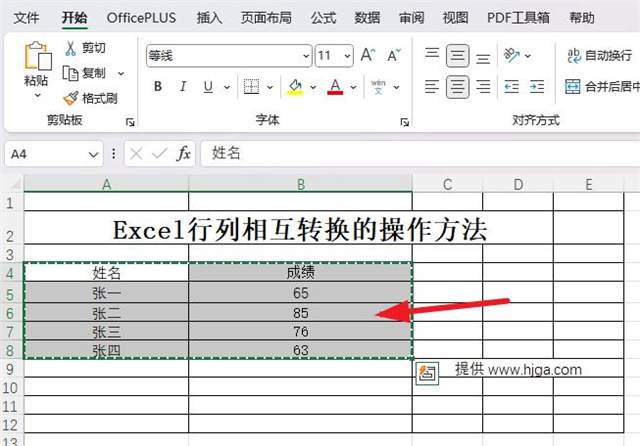
Task: Open the Paste options dropdown arrow
Action: pyautogui.click(x=38, y=95)
